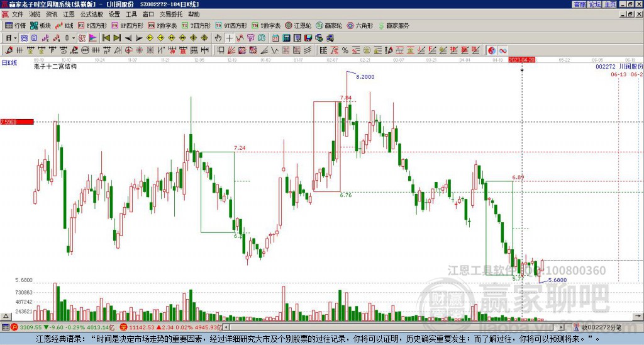Expand the candlestick style dropdown arrow
This screenshot has width=644, height=345.
pyautogui.click(x=73, y=38)
